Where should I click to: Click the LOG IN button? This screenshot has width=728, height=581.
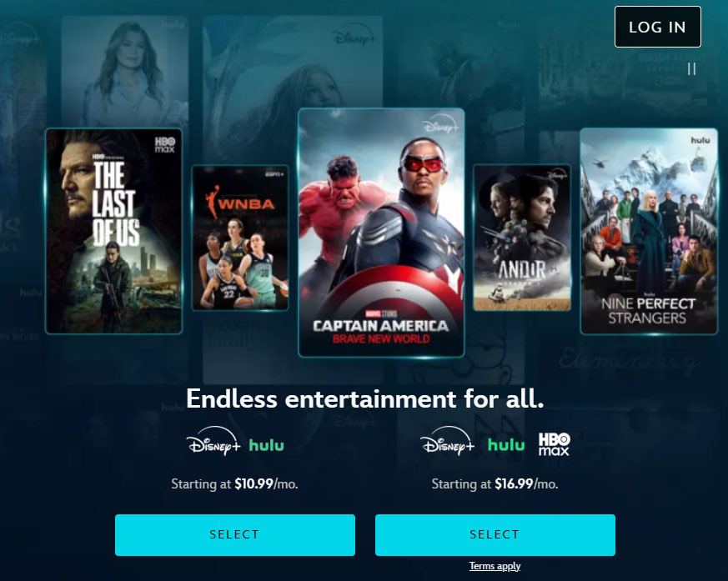pyautogui.click(x=657, y=27)
